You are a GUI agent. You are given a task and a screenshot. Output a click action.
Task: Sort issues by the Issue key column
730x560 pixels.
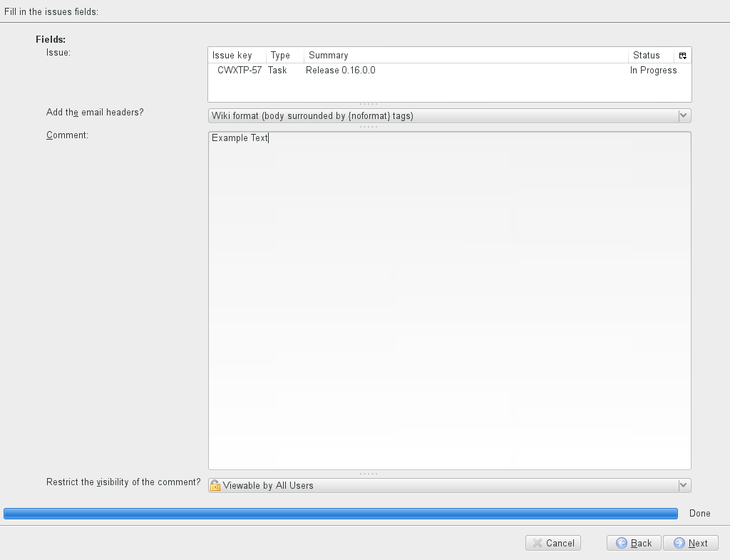click(x=232, y=56)
